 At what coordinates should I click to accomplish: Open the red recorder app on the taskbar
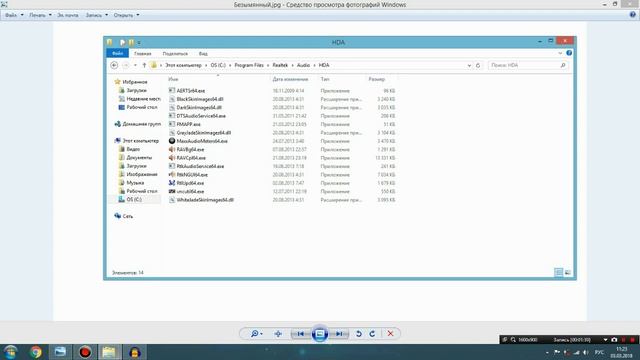coord(85,352)
